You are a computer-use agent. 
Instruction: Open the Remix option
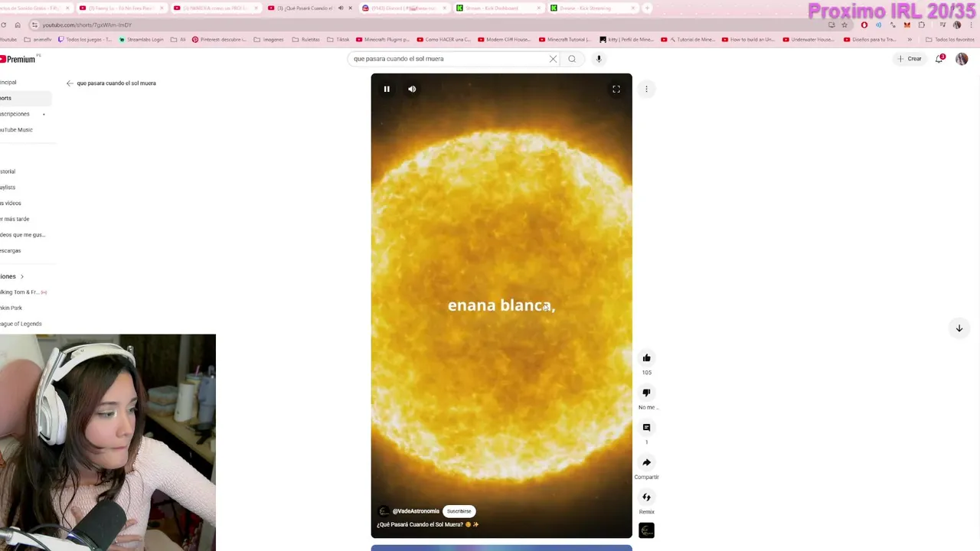pyautogui.click(x=646, y=497)
